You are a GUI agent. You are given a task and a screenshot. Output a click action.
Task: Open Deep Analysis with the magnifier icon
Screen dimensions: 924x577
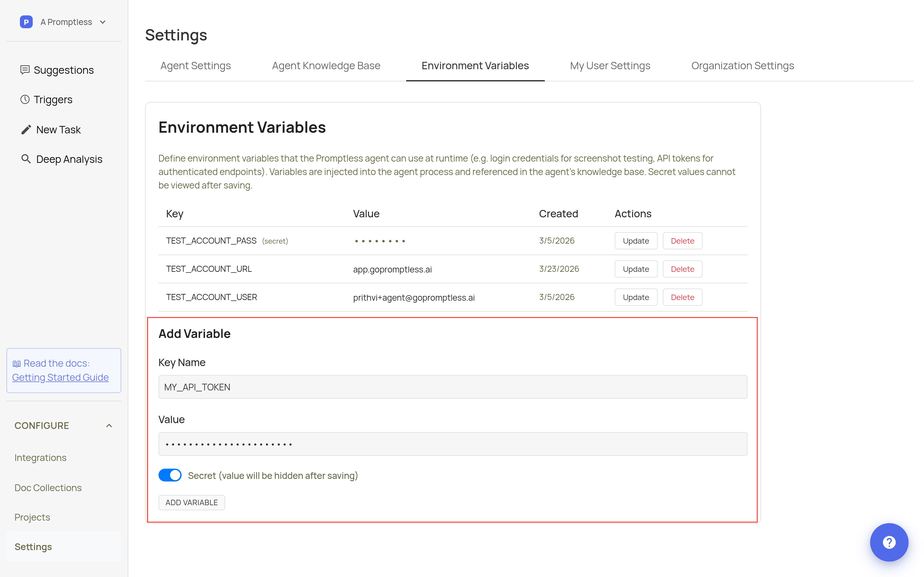[x=25, y=159]
